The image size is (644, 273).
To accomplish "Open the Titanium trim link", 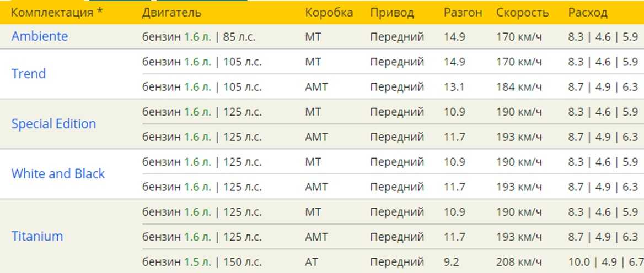I will [37, 236].
